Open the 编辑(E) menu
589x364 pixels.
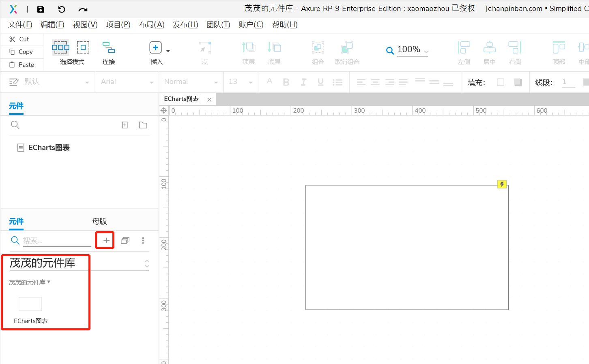coord(52,25)
